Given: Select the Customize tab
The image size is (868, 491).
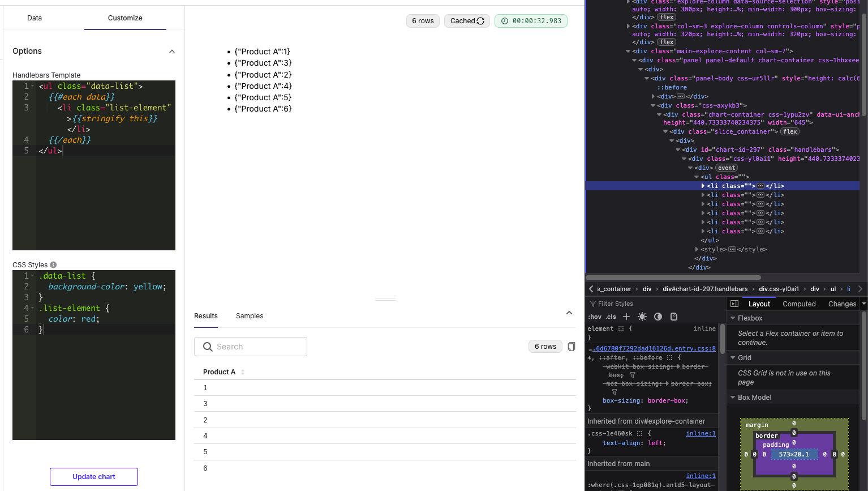Looking at the screenshot, I should [125, 18].
